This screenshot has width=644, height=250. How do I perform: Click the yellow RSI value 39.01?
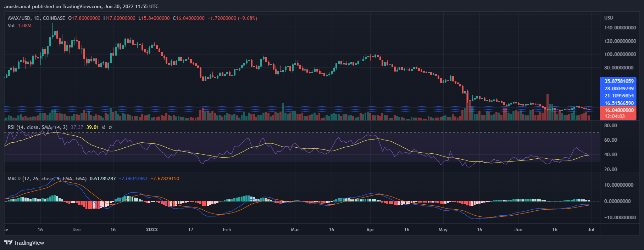tap(93, 127)
